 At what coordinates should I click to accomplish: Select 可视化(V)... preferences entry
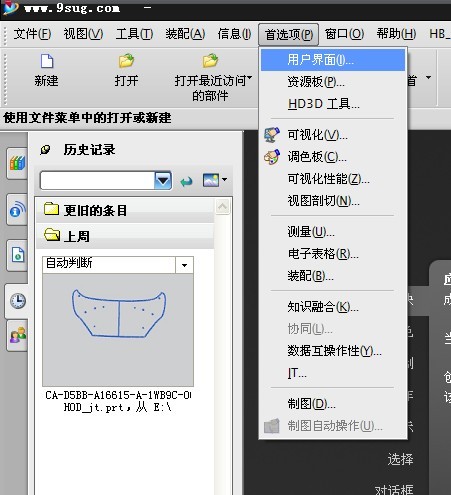point(333,135)
